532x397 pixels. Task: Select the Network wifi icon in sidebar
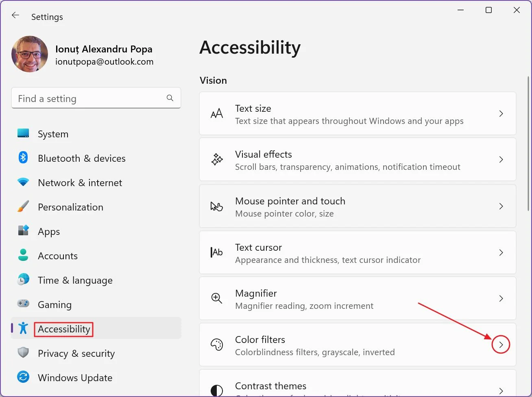(23, 182)
